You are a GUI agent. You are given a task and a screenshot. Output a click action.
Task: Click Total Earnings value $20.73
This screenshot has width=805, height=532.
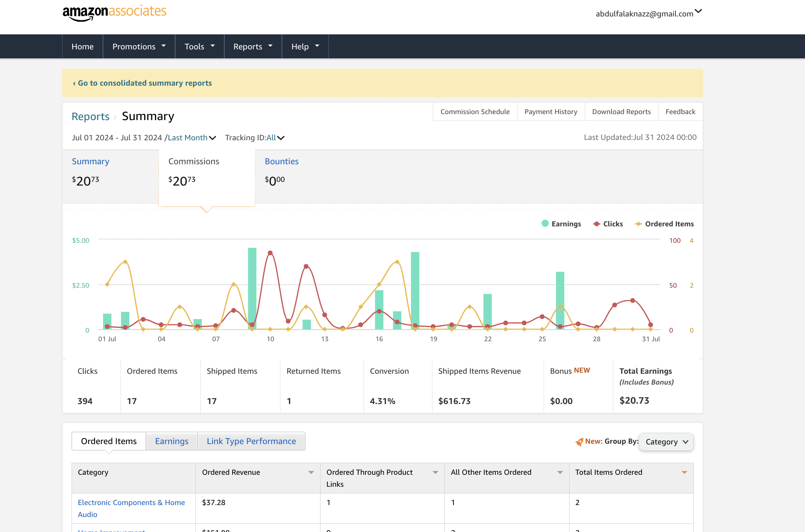634,401
